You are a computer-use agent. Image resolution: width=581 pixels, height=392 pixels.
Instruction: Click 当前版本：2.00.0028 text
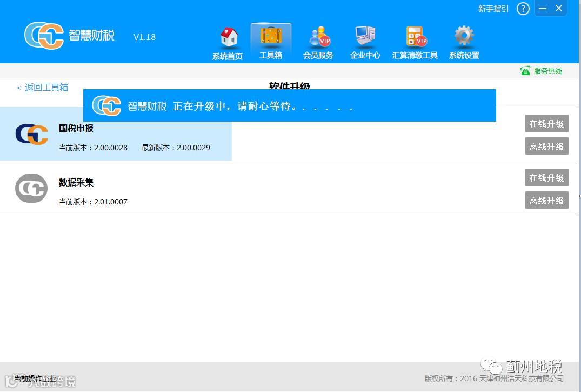point(93,148)
